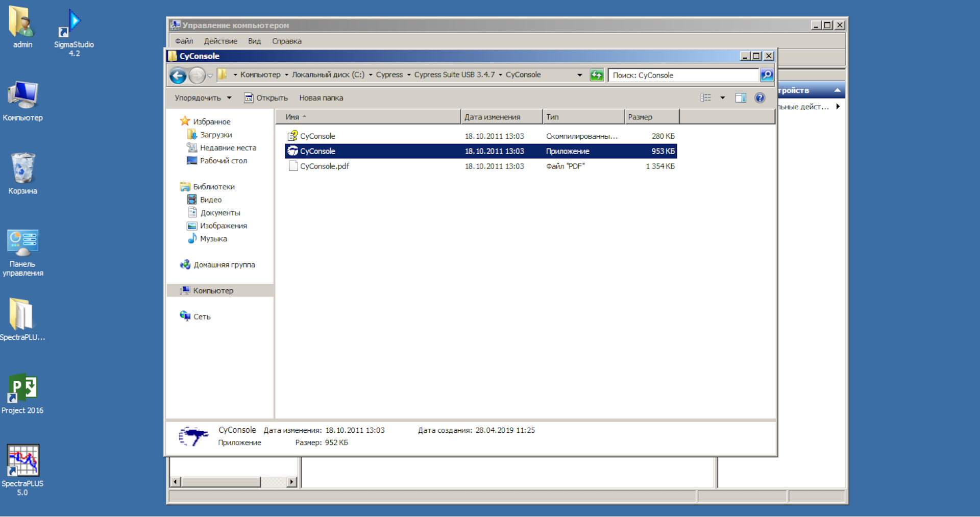Select Библиотеки in navigation pane
This screenshot has height=517, width=980.
214,187
